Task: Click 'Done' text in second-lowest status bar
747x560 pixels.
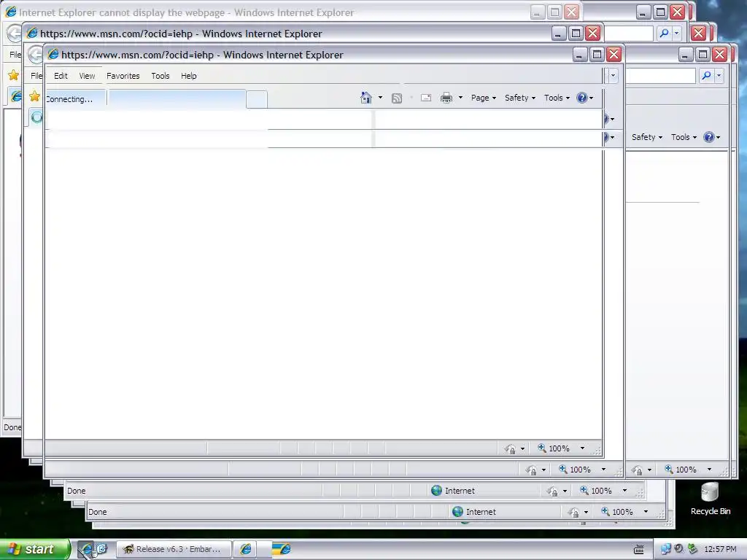Action: pos(76,491)
